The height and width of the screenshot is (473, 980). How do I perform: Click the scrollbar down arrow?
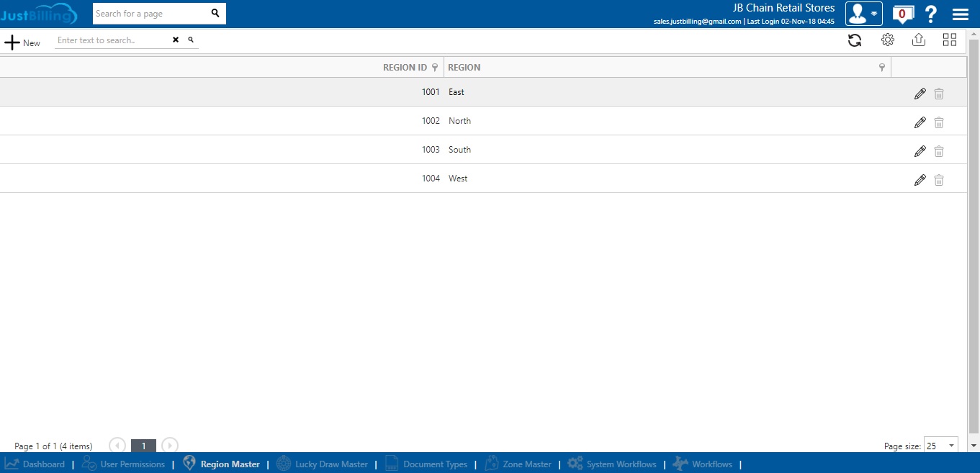pyautogui.click(x=974, y=446)
